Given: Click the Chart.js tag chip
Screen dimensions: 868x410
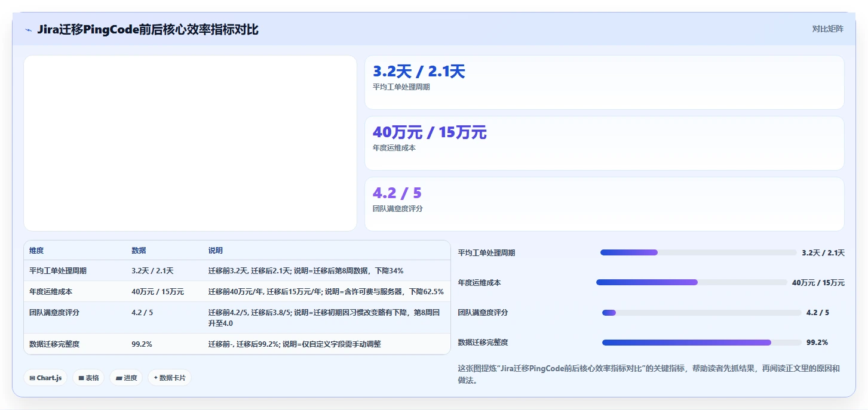Looking at the screenshot, I should coord(45,378).
